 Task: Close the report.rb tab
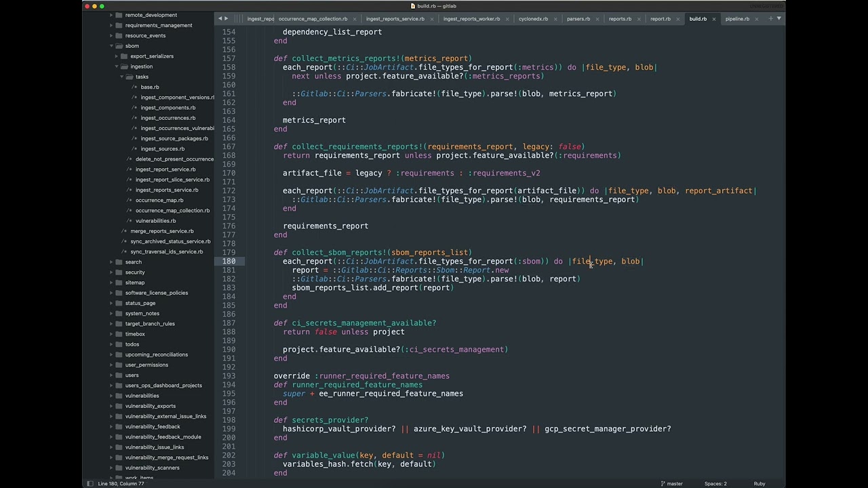click(x=677, y=19)
